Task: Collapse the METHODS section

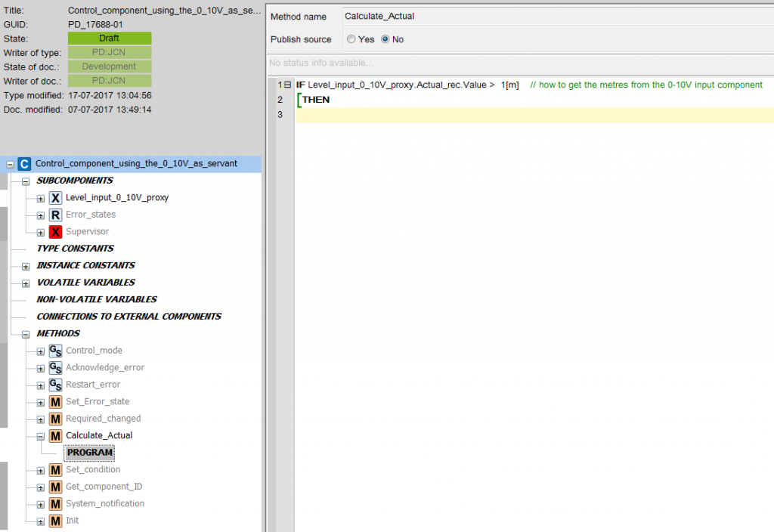Action: pyautogui.click(x=26, y=334)
